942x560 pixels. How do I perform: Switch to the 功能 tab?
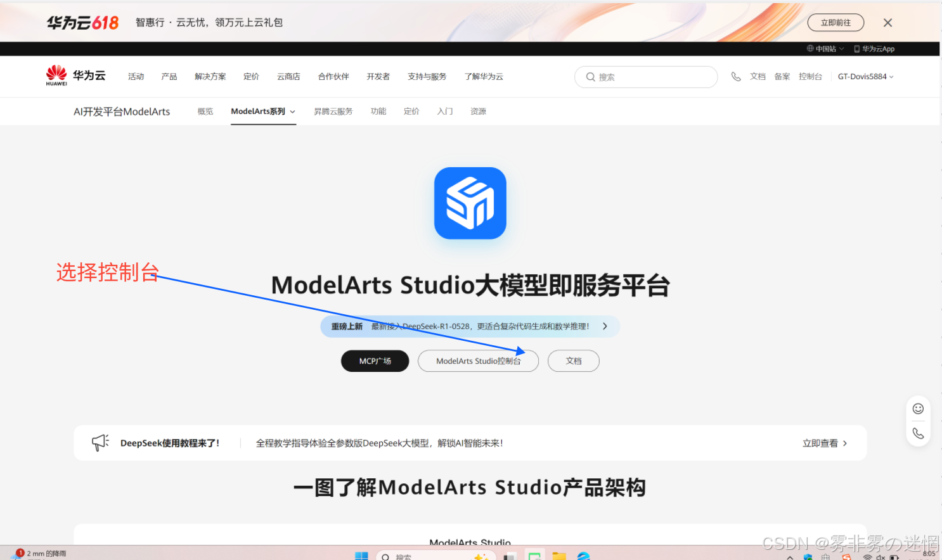click(x=378, y=111)
